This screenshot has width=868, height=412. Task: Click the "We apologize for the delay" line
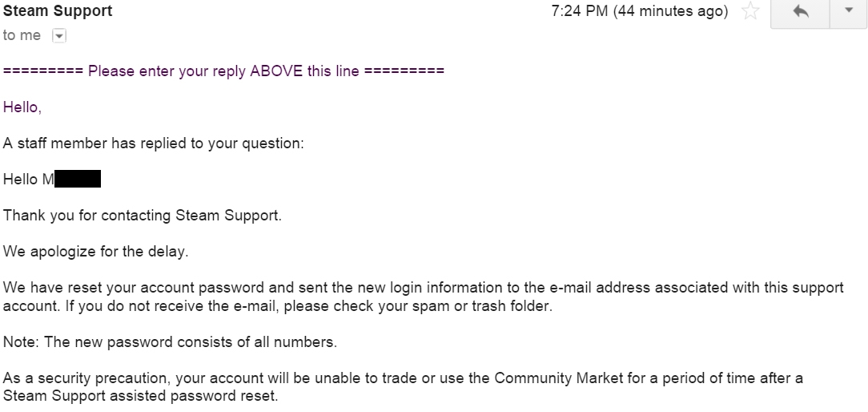pos(96,252)
